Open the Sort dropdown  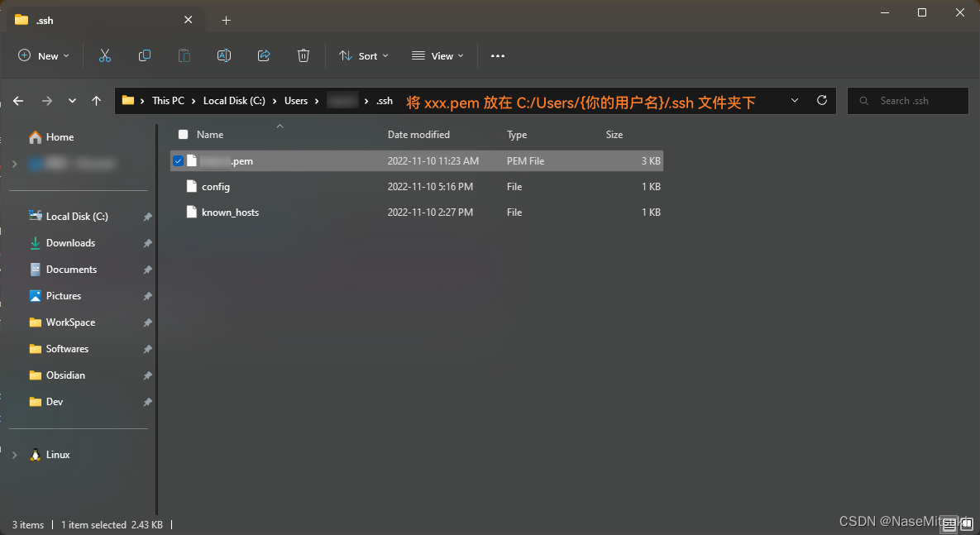[x=364, y=55]
